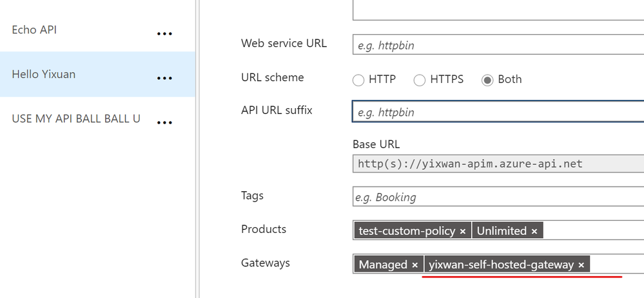The width and height of the screenshot is (644, 298).
Task: Click the Gateways label
Action: coord(266,263)
